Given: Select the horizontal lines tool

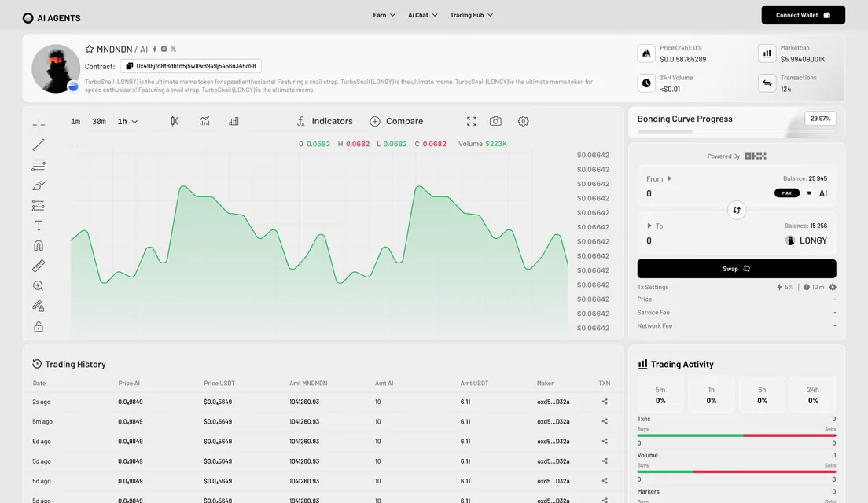Looking at the screenshot, I should [x=39, y=165].
